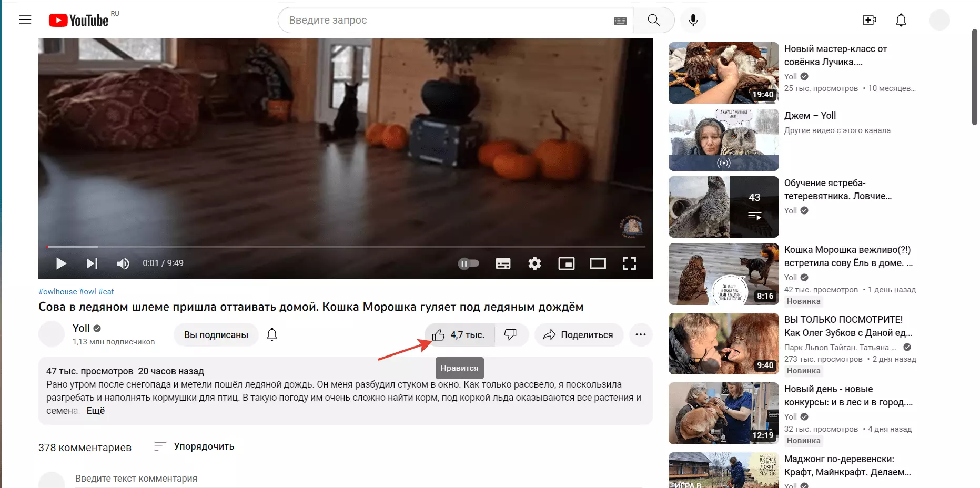Open Новый день - новые конкурсы title

(848, 395)
